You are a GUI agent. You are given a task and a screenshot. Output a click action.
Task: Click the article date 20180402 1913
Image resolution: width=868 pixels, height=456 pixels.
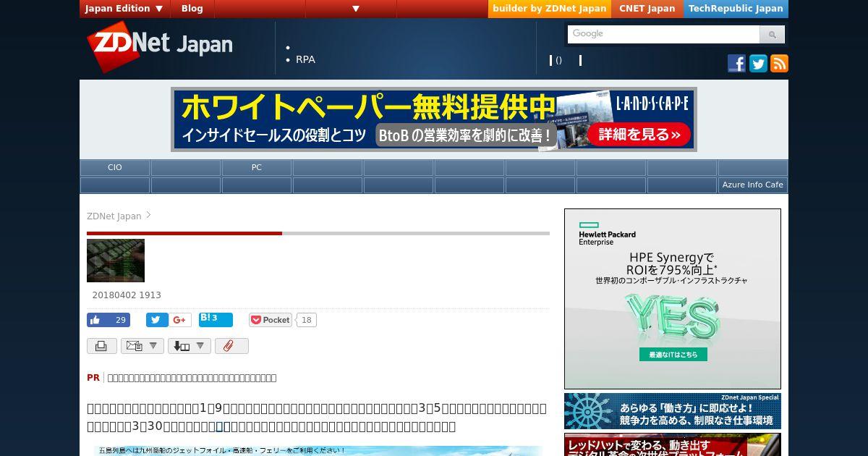[x=127, y=295]
